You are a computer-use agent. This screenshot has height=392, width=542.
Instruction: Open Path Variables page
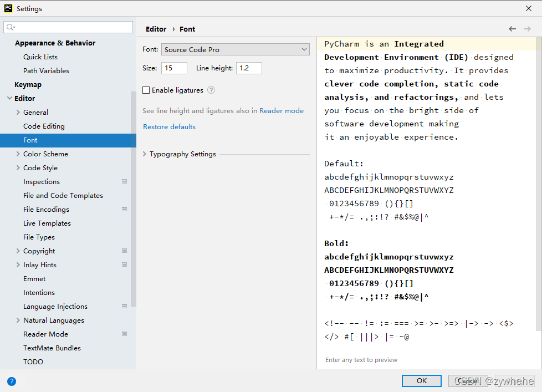coord(47,70)
